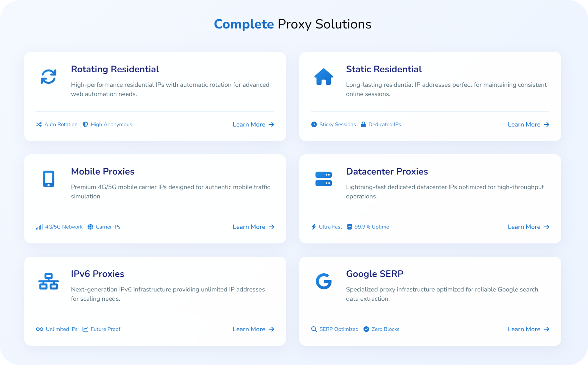This screenshot has width=588, height=365.
Task: Open Learn More for Static Residential
Action: (529, 125)
